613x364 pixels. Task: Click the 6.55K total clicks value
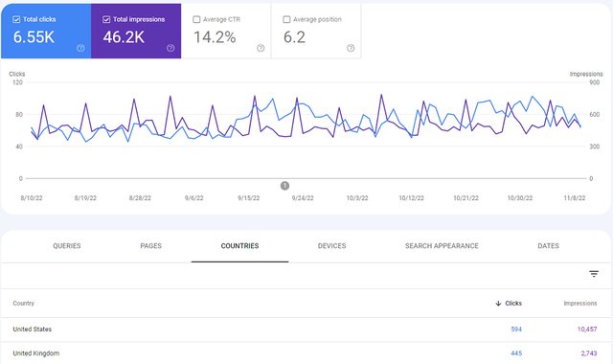pyautogui.click(x=34, y=37)
